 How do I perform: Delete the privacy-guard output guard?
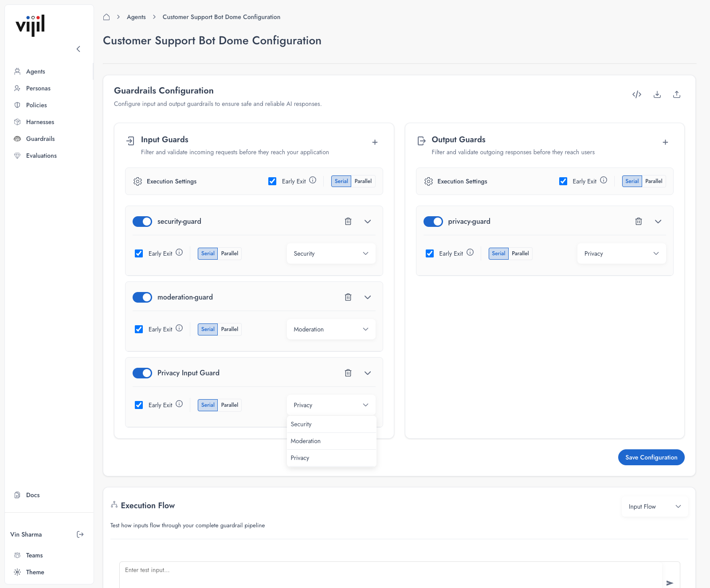[639, 221]
